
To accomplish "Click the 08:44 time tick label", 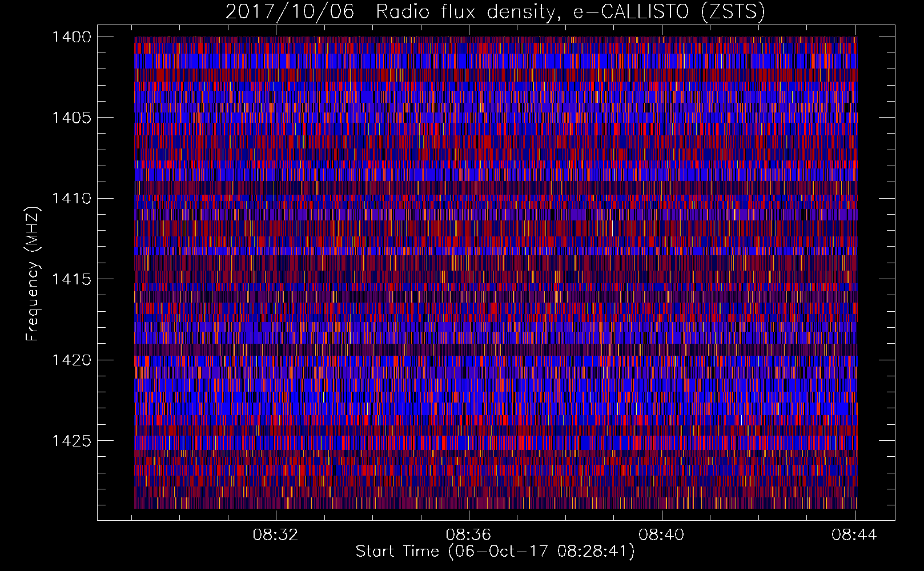I will pos(854,535).
